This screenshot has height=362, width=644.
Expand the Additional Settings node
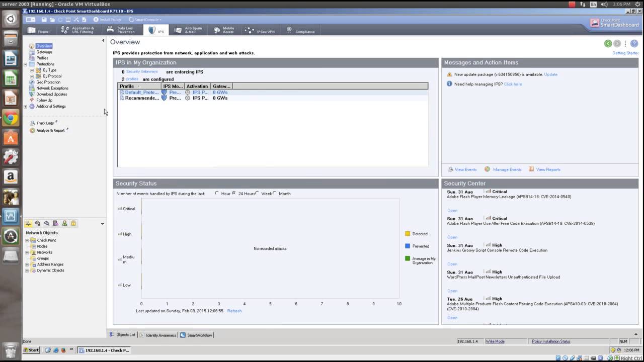pos(25,107)
